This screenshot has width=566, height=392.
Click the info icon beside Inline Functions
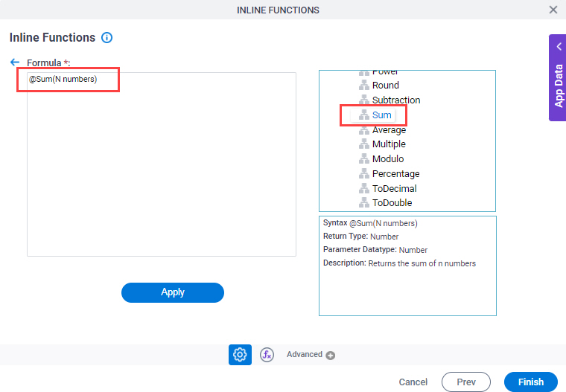pos(106,37)
